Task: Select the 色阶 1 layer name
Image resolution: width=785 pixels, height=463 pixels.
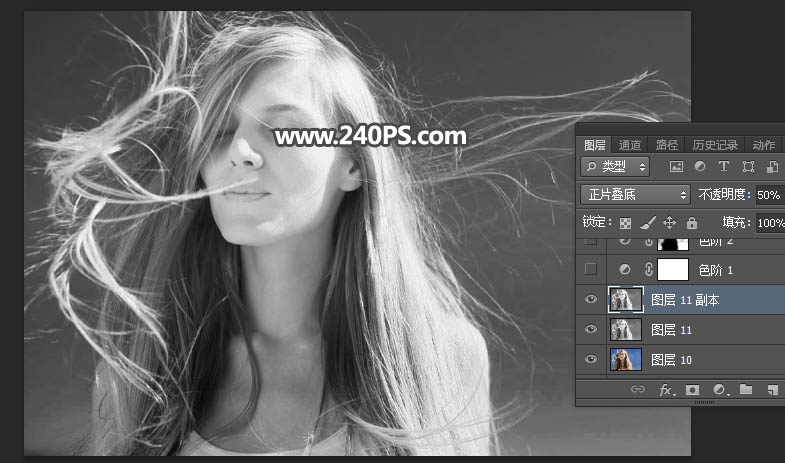Action: pos(715,270)
